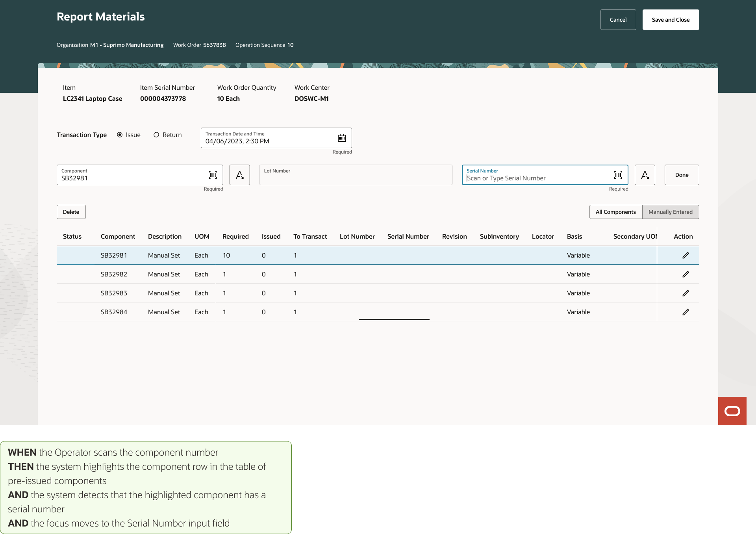This screenshot has height=534, width=756.
Task: Click Each UOM cell in SB32984 row
Action: (201, 312)
